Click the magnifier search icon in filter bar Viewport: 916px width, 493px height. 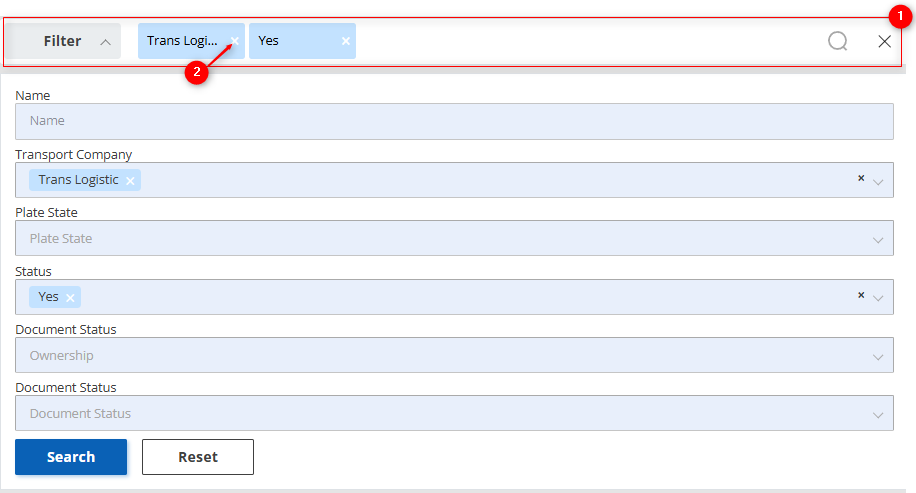[x=838, y=41]
